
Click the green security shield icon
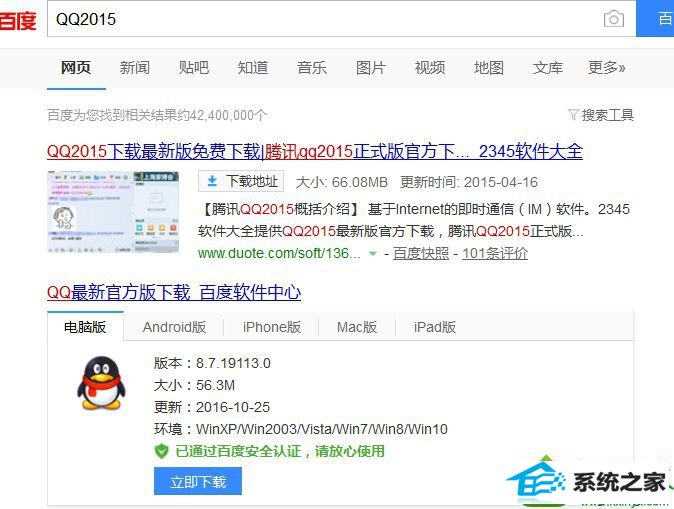coord(161,451)
